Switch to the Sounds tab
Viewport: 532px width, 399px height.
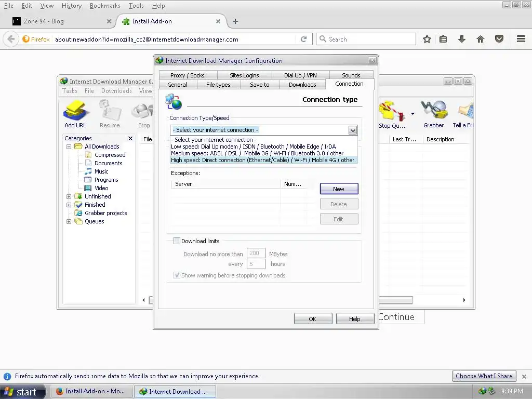pos(351,75)
